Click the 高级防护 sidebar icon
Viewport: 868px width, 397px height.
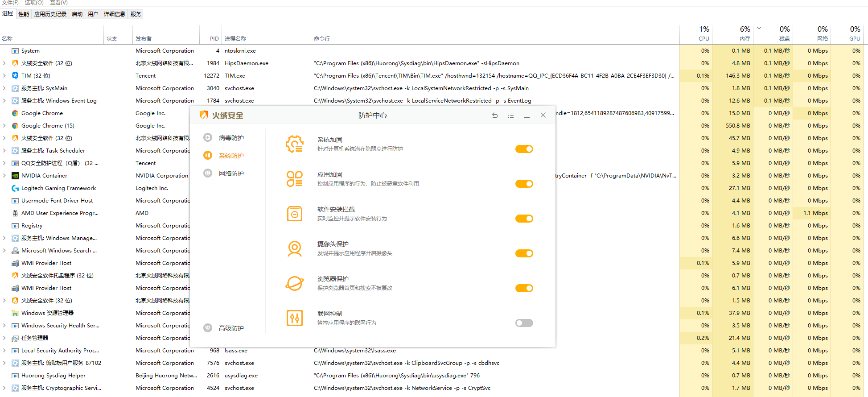[x=208, y=328]
